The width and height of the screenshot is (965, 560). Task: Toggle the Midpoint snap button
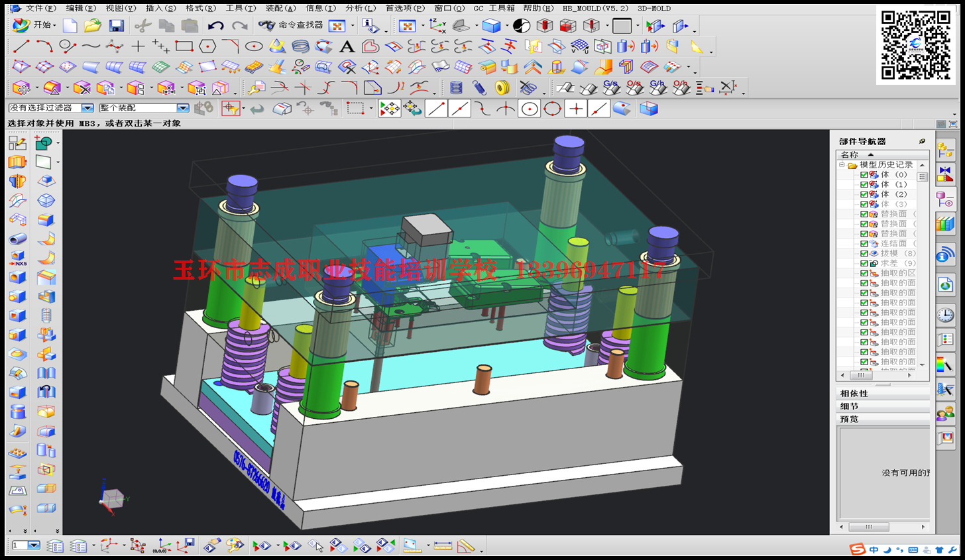click(x=459, y=109)
